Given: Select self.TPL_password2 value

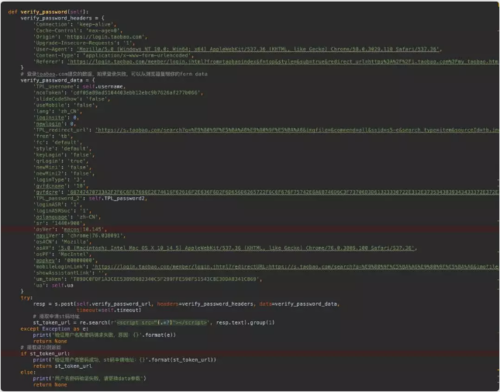Looking at the screenshot, I should point(117,198).
